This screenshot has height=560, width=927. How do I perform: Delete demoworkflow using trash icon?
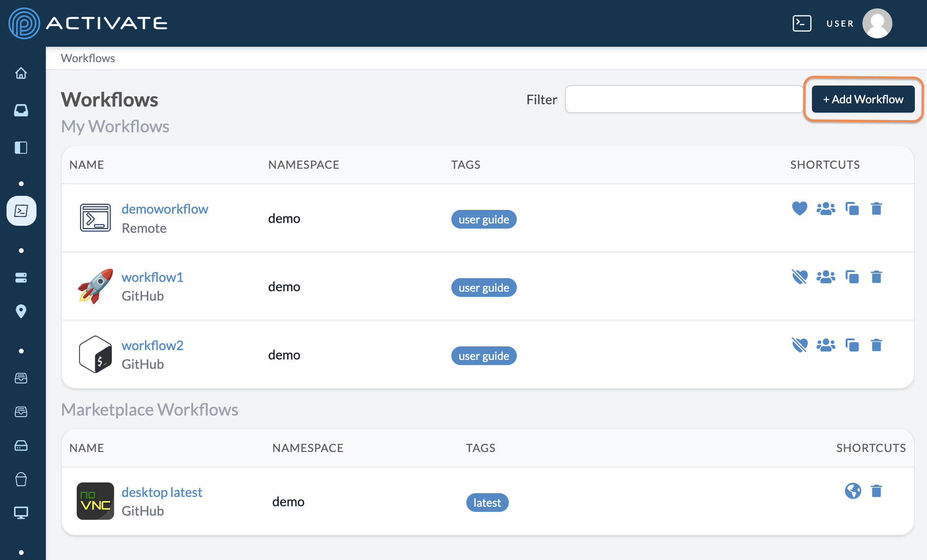pos(877,209)
